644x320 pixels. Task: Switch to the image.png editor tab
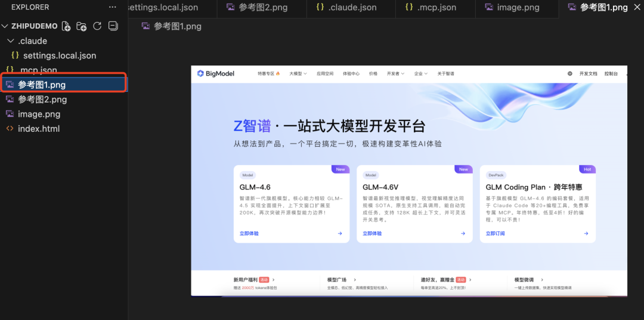[x=517, y=7]
